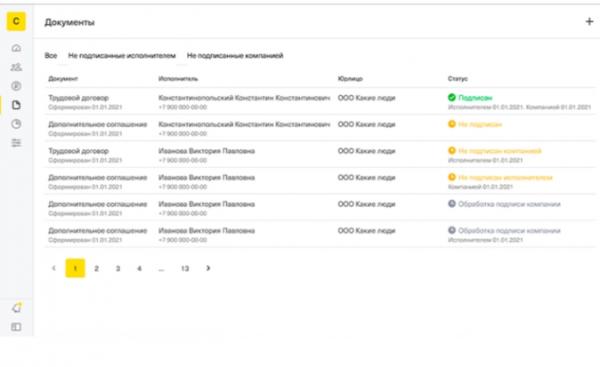
Task: Click the orange icon beside Не подписан
Action: click(452, 124)
